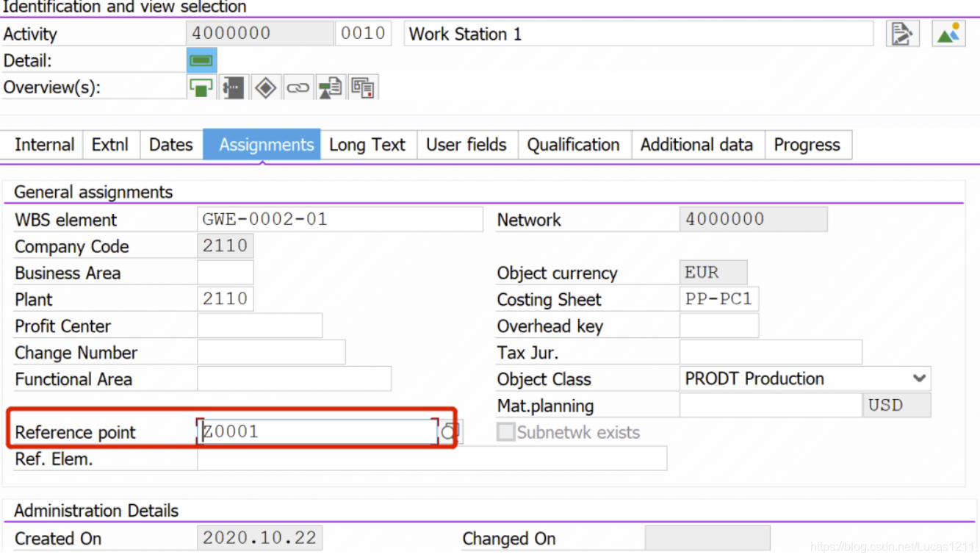Viewport: 980px width, 560px height.
Task: Click inside the Ref. Elem. input field
Action: click(433, 458)
